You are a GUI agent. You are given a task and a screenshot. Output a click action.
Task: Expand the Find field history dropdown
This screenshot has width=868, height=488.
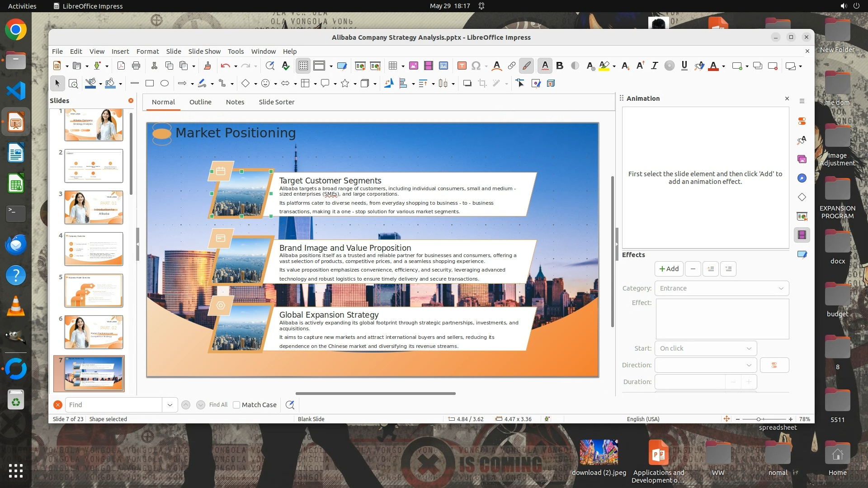click(x=170, y=405)
